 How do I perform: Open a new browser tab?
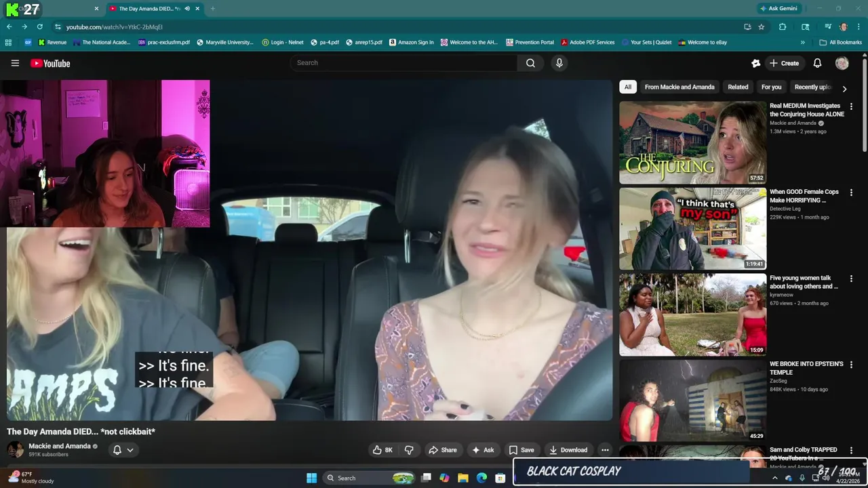212,9
